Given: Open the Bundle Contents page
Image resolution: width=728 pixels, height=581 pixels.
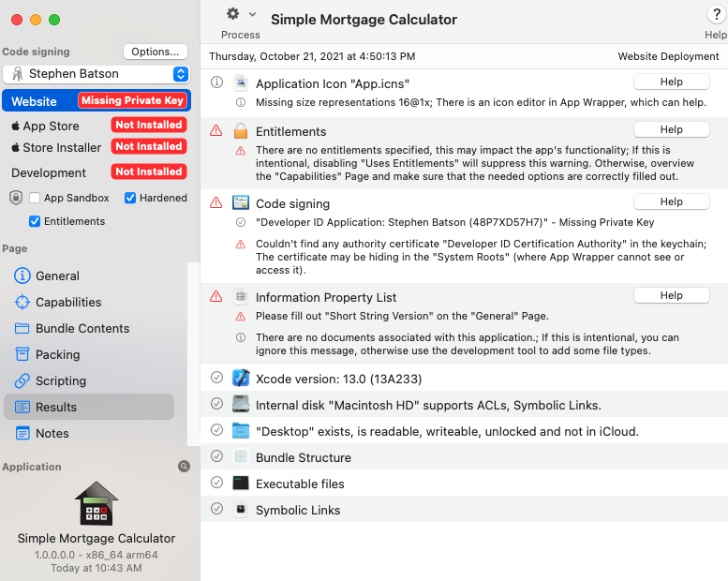Looking at the screenshot, I should (x=89, y=328).
